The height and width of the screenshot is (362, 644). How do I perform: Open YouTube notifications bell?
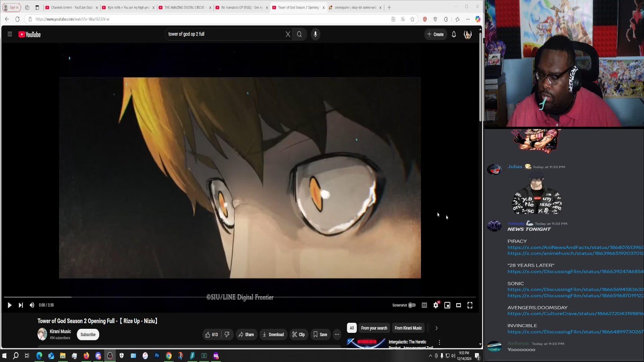tap(454, 34)
